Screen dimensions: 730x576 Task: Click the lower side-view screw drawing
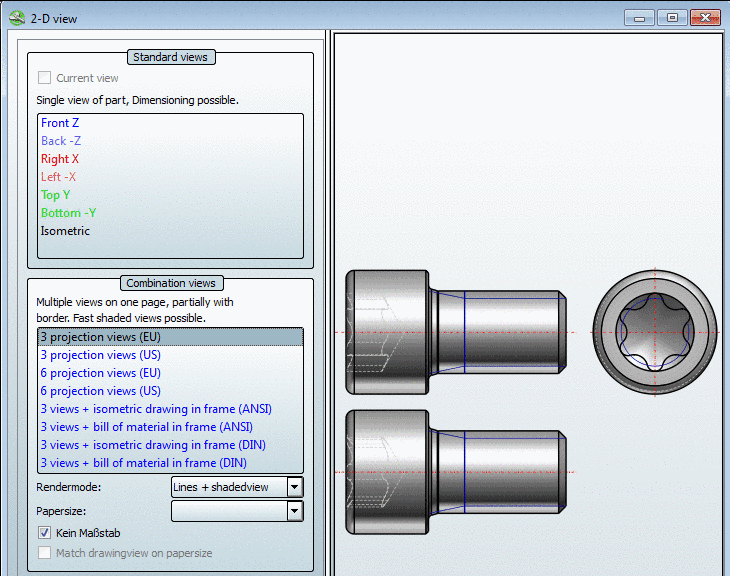coord(456,472)
